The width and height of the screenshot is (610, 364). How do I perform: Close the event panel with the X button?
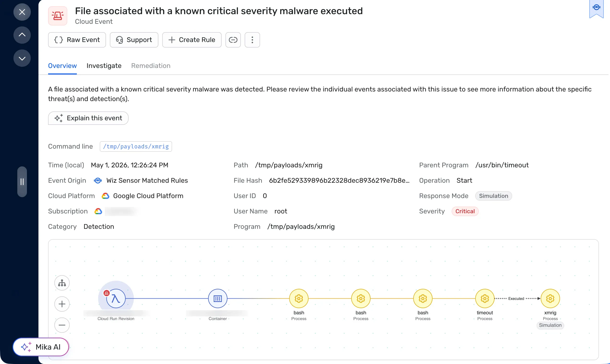(x=22, y=12)
